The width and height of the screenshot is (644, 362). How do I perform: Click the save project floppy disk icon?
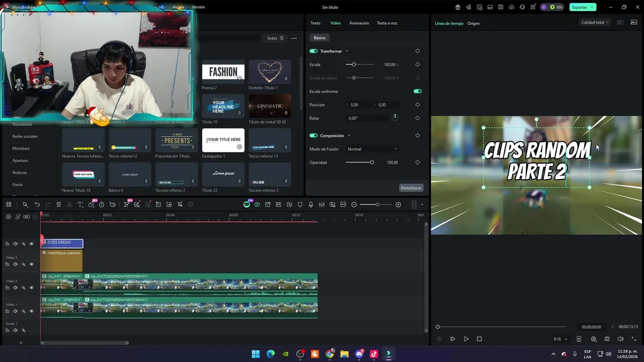click(x=501, y=7)
